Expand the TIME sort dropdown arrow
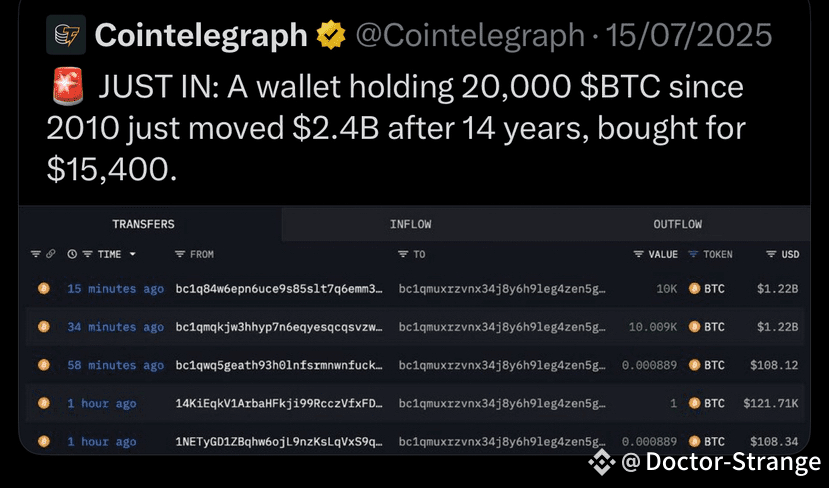829x488 pixels. pos(132,254)
